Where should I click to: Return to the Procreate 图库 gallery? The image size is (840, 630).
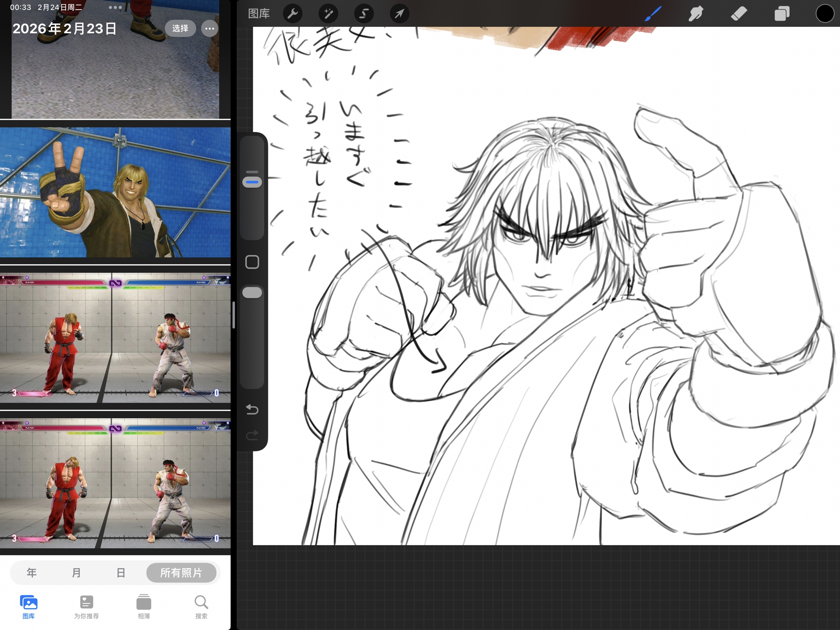click(259, 14)
